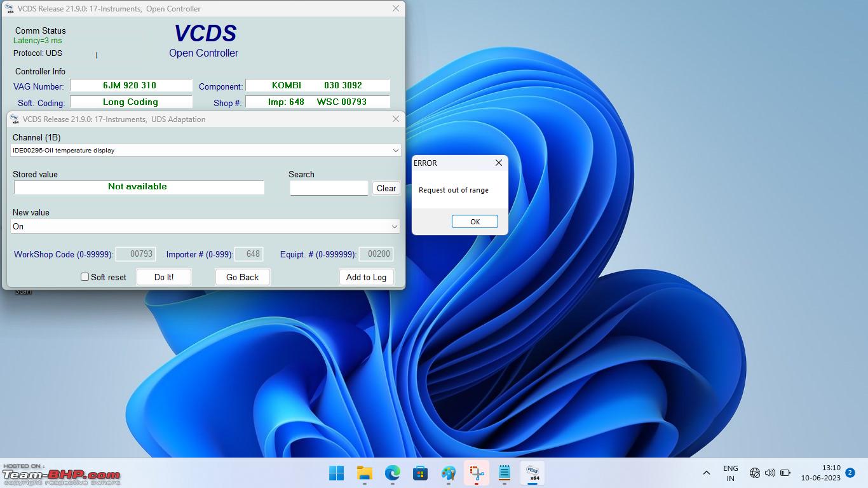
Task: Click the Component field KOMBI 030 3092
Action: pos(317,85)
